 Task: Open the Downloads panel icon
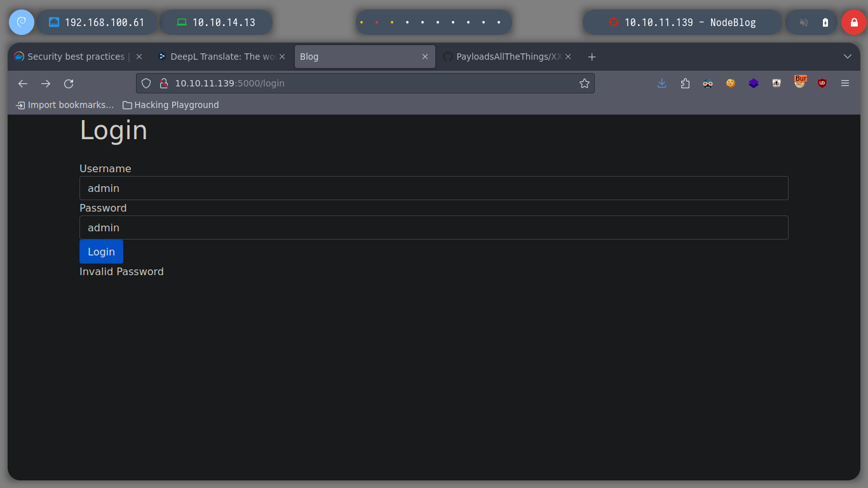[x=662, y=83]
